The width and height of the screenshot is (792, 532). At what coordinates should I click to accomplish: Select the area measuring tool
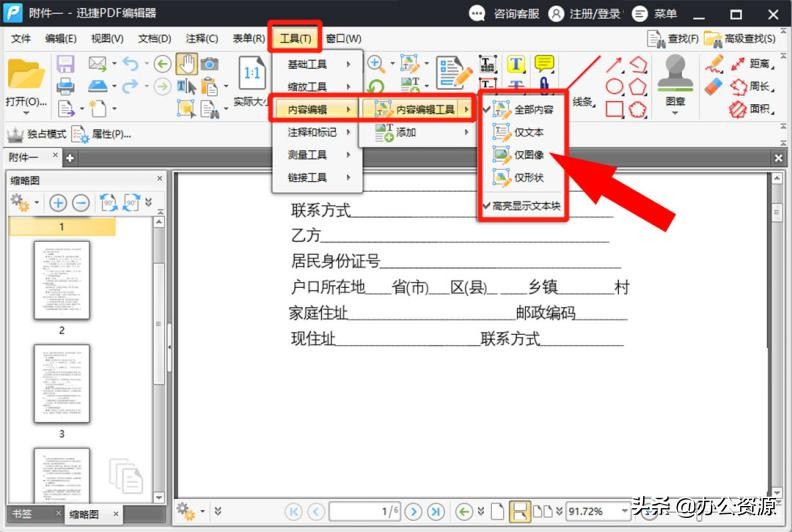click(x=752, y=109)
